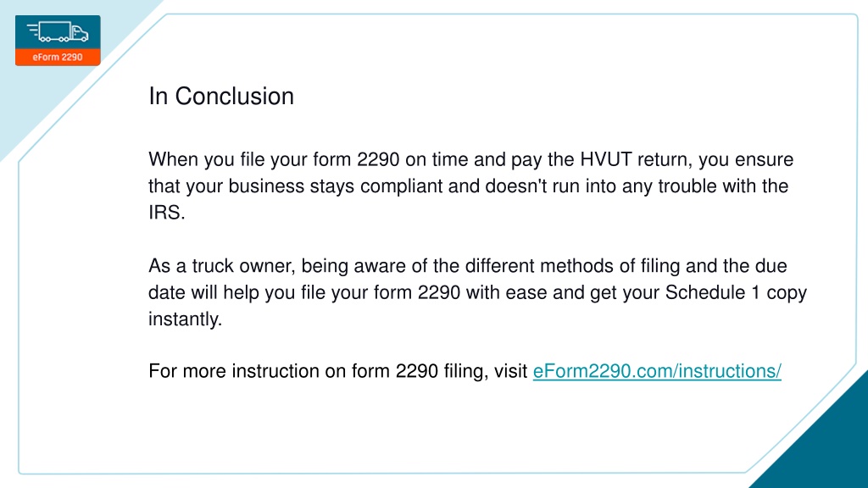Click the truck cab in the logo

pyautogui.click(x=80, y=34)
